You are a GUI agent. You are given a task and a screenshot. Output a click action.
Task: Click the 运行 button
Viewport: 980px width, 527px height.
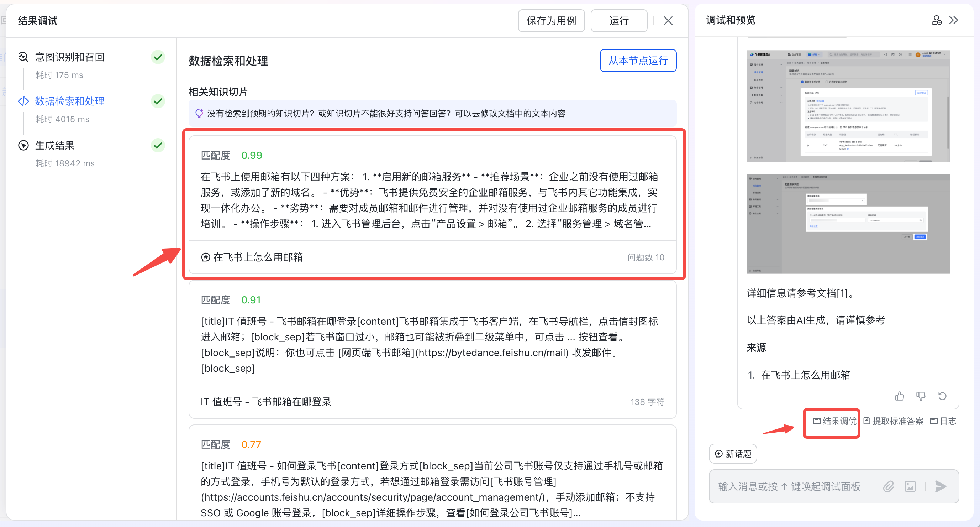tap(618, 21)
